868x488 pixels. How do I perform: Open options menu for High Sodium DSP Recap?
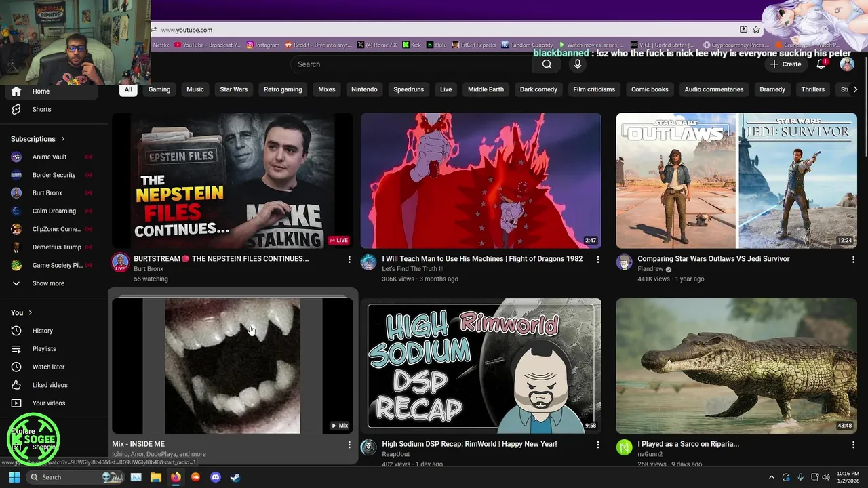597,445
